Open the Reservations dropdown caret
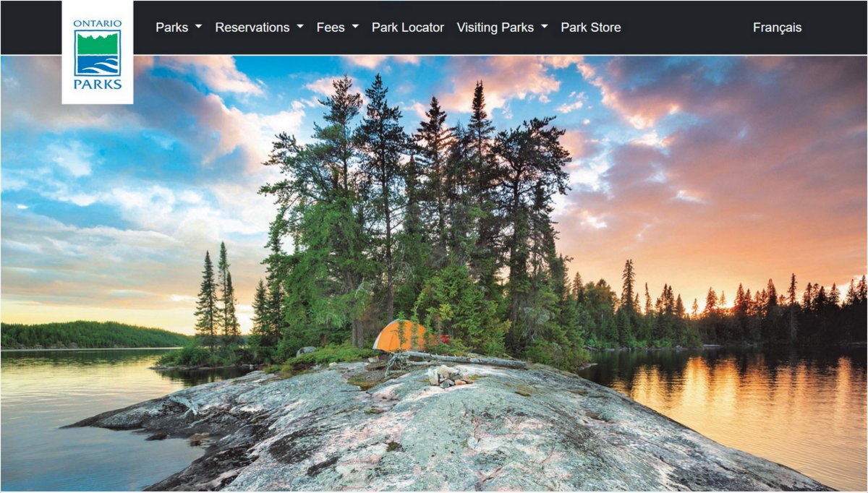 point(300,27)
